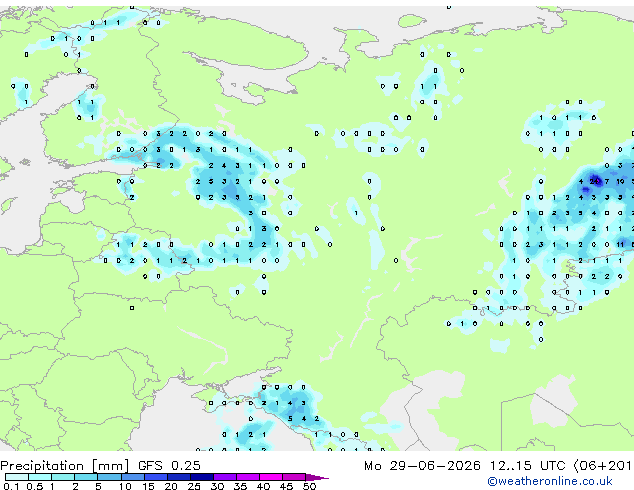634x490 pixels.
Task: Click the 'GFS 0.25' model label
Action: (169, 466)
